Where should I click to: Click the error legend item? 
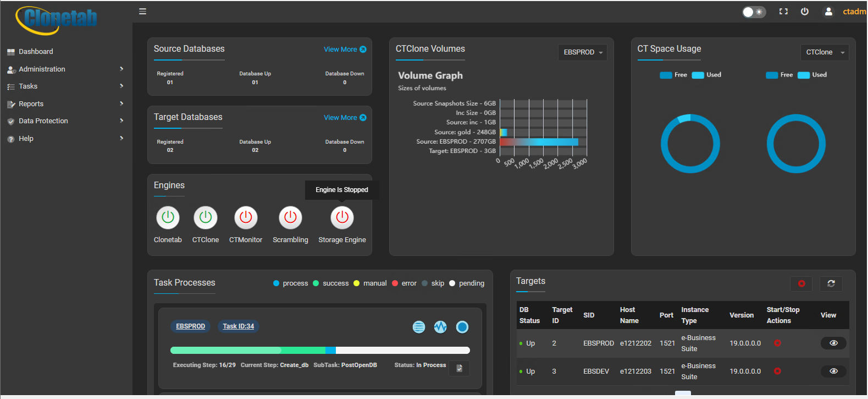point(404,283)
